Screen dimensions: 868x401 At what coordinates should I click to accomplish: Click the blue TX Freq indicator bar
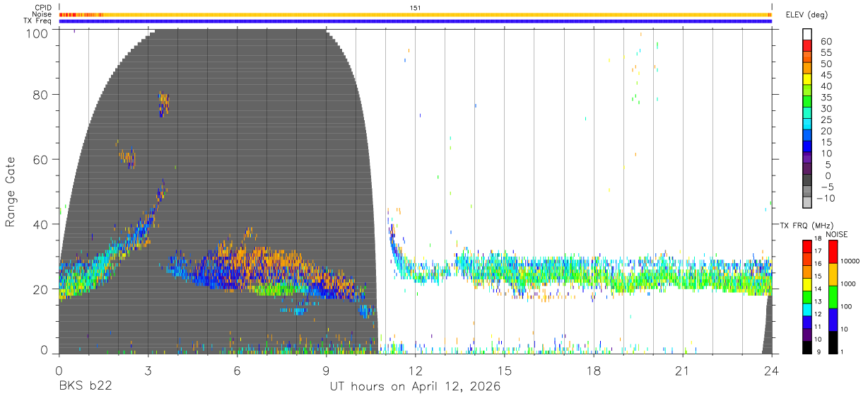pyautogui.click(x=415, y=21)
